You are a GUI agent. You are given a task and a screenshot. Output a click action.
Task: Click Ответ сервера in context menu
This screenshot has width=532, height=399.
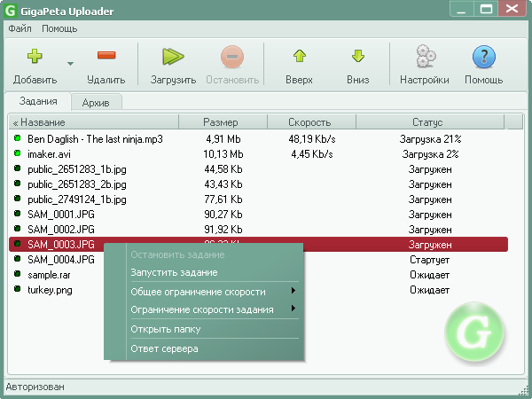[x=165, y=348]
